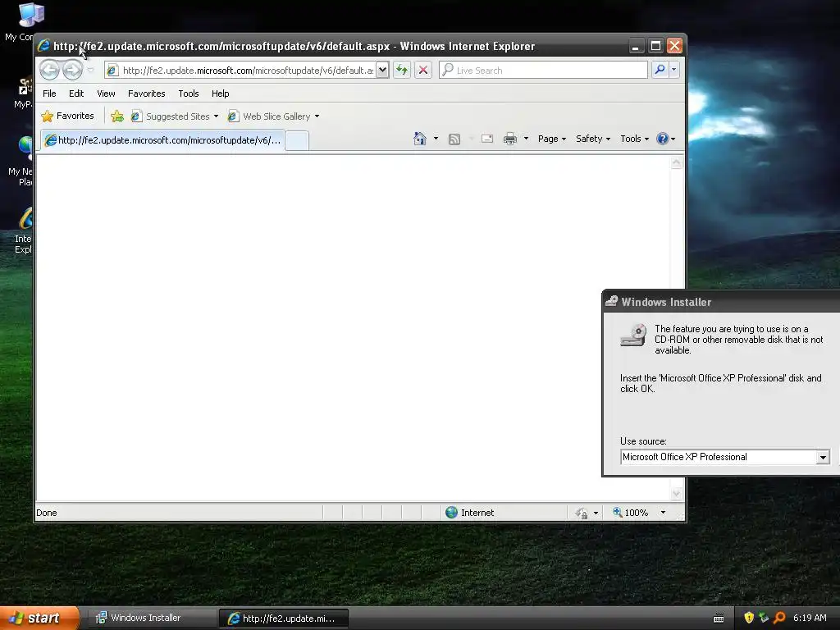This screenshot has height=630, width=840.
Task: Click the Favorites star button
Action: [67, 116]
